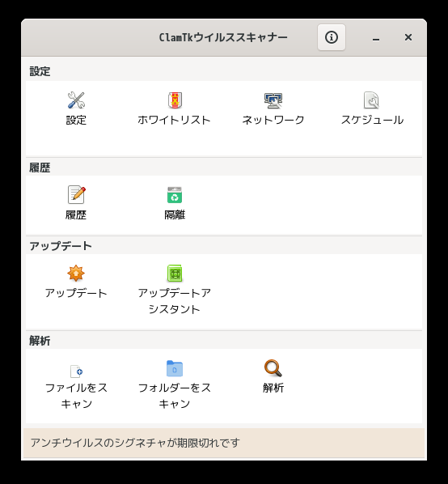Select the アップデート section header label
Image resolution: width=448 pixels, height=484 pixels.
(x=61, y=246)
